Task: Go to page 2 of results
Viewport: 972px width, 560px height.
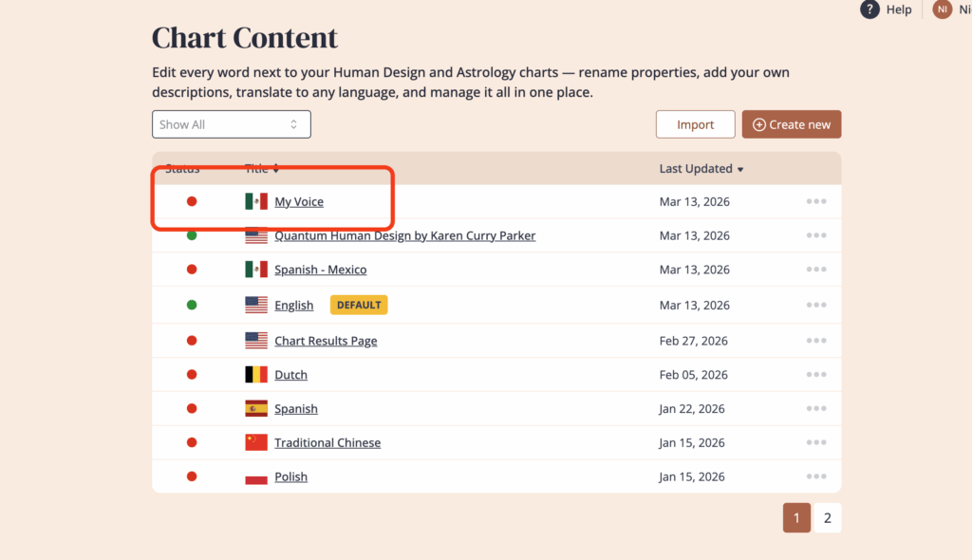Action: tap(827, 518)
